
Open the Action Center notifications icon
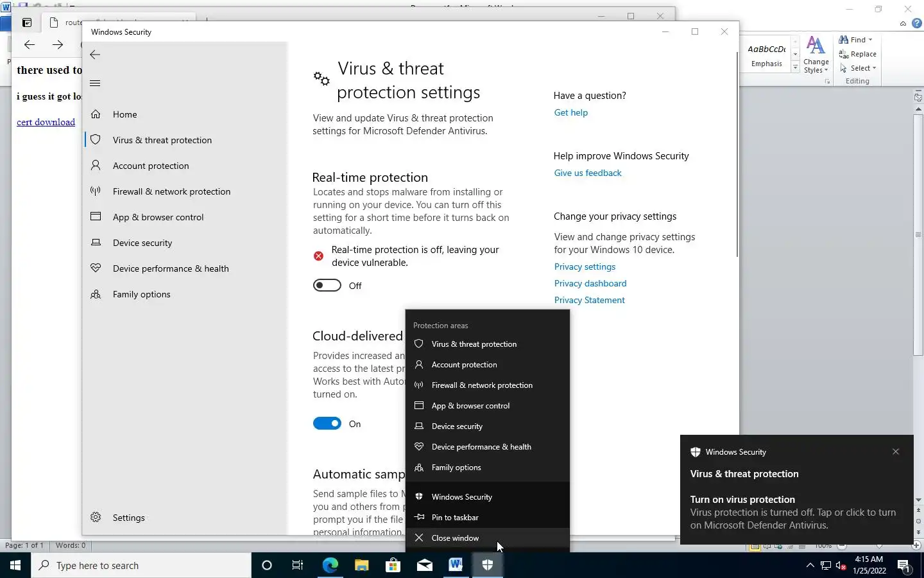tap(903, 566)
